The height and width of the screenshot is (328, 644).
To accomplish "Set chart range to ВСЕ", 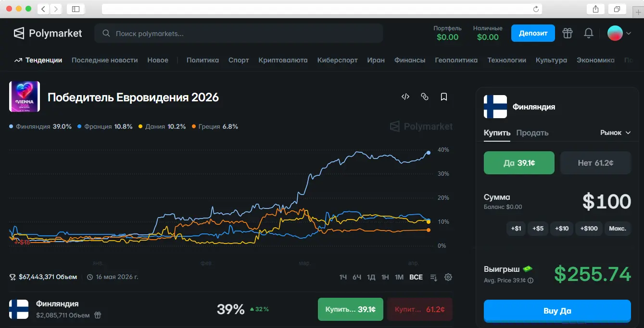I will click(416, 277).
